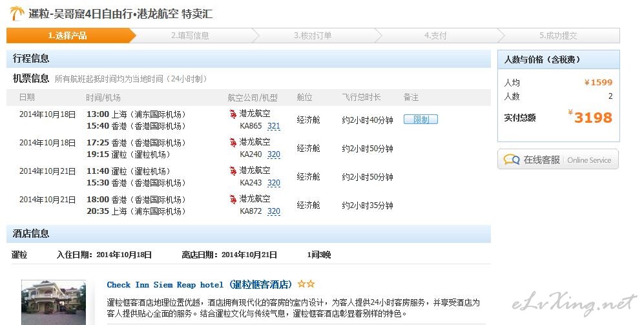Click the 限制 restriction button
Viewport: 644px width, 325px height.
[x=421, y=120]
